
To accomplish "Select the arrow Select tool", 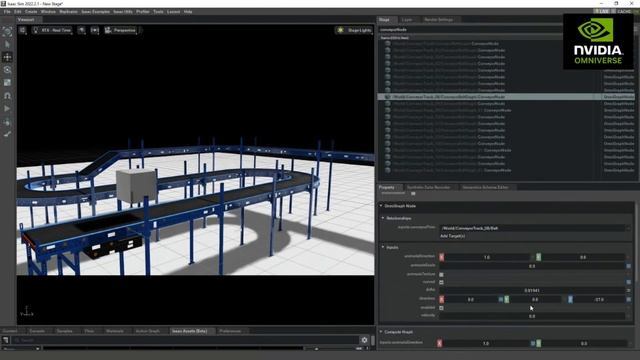I will point(7,44).
